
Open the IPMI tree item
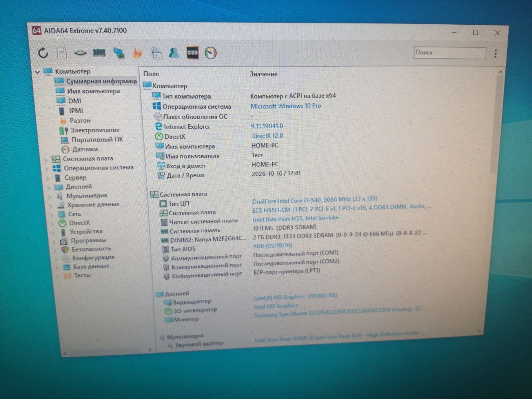[71, 111]
